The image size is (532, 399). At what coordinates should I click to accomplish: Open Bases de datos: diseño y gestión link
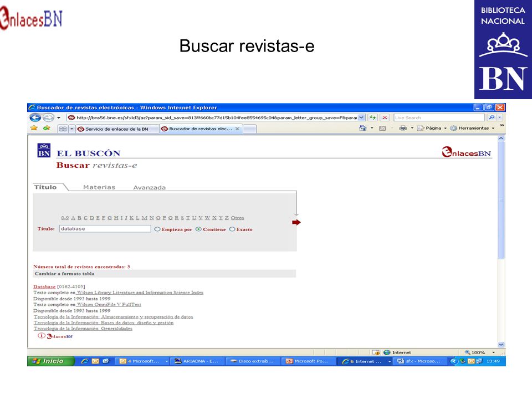pos(104,323)
